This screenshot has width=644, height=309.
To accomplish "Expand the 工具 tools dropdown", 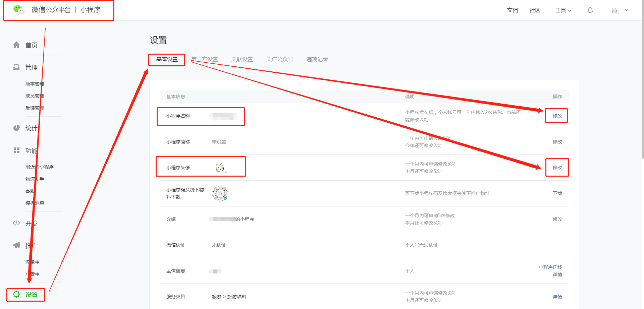I will click(563, 10).
